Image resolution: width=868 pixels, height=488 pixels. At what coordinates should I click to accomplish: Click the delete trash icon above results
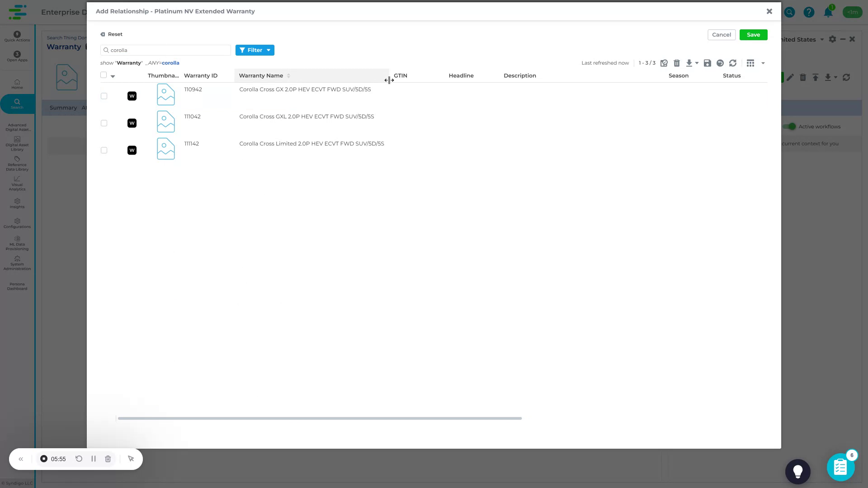click(677, 63)
